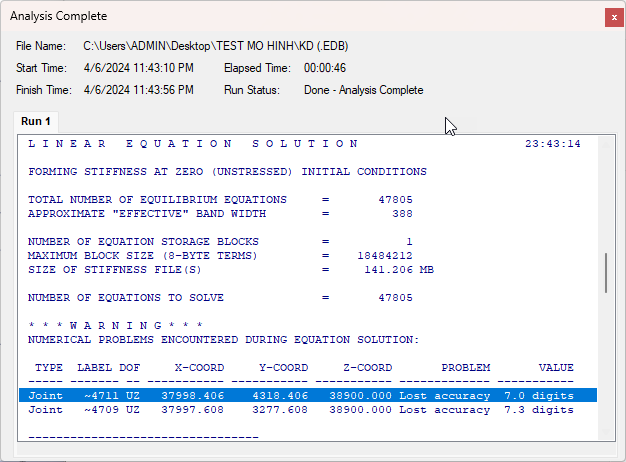
Task: Click the Run Status 'Done - Analysis Complete' text
Action: tap(363, 90)
